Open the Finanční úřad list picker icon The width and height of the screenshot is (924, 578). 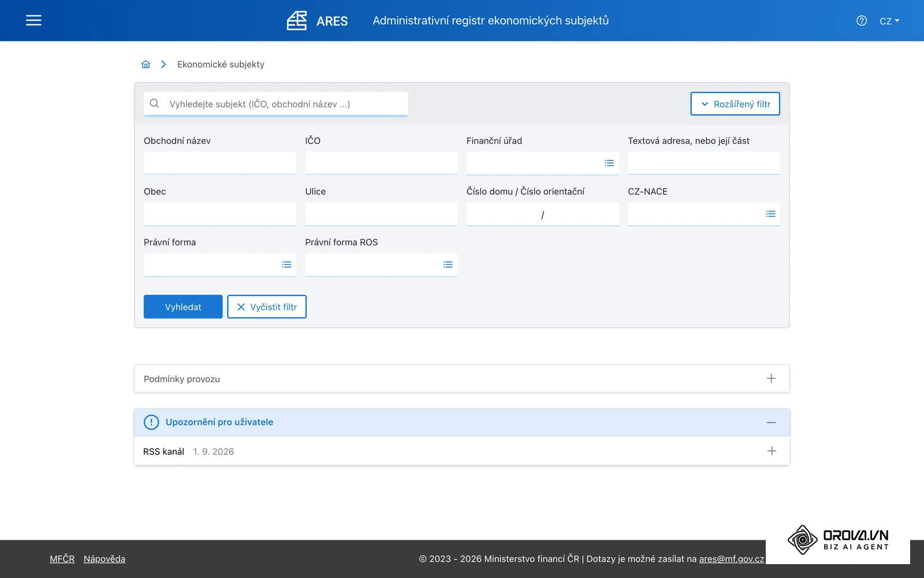[x=609, y=163]
